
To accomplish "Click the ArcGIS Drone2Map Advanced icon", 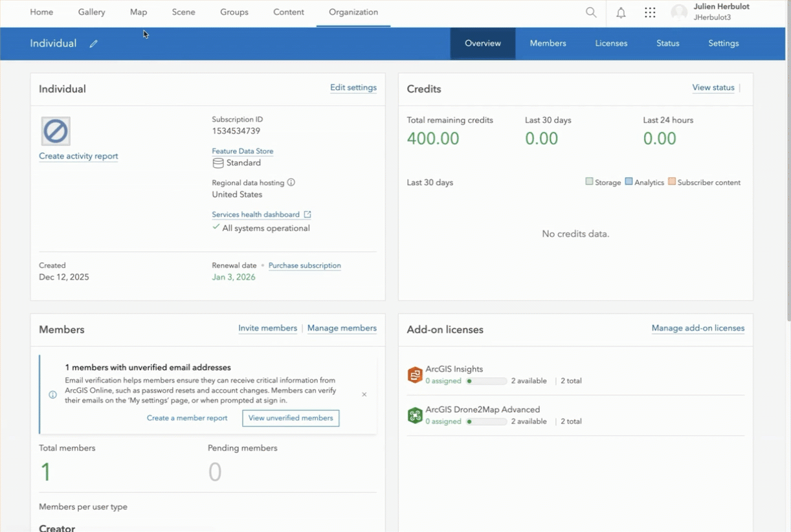I will click(x=415, y=416).
